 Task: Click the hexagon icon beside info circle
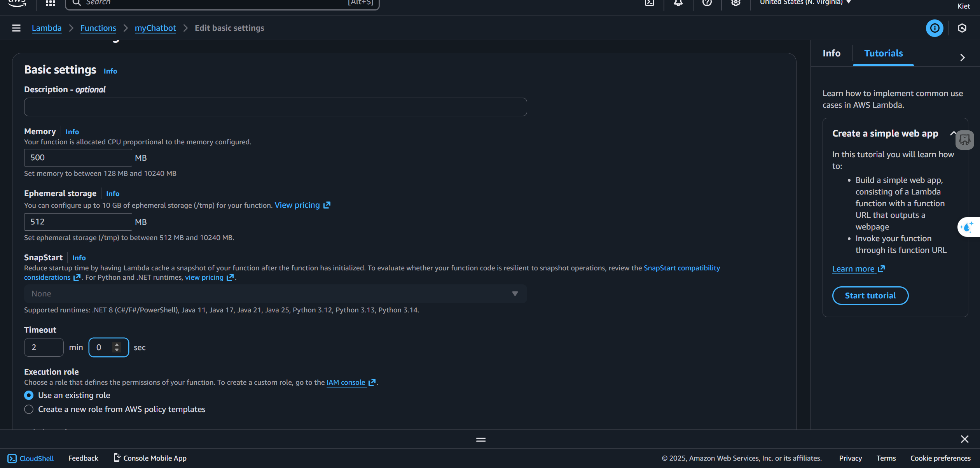[x=962, y=28]
